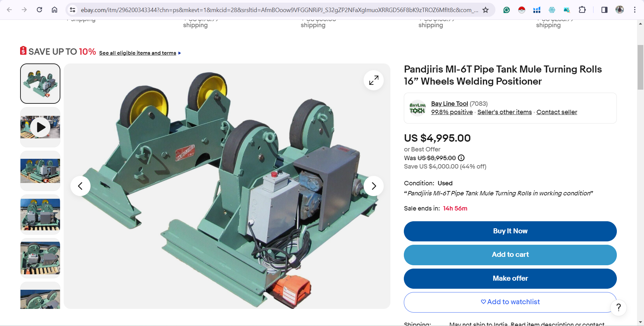Click the 14h 56m sale timer
The image size is (644, 326).
pos(455,208)
